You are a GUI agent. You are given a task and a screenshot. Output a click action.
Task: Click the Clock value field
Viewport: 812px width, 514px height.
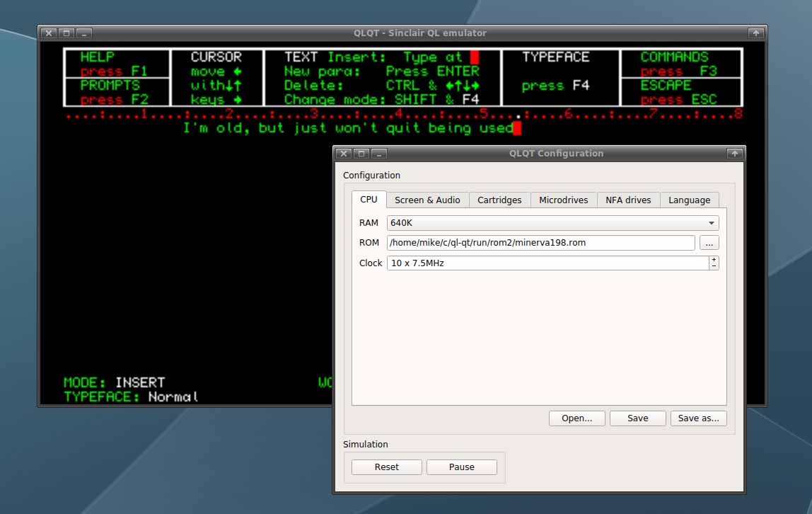coord(548,263)
